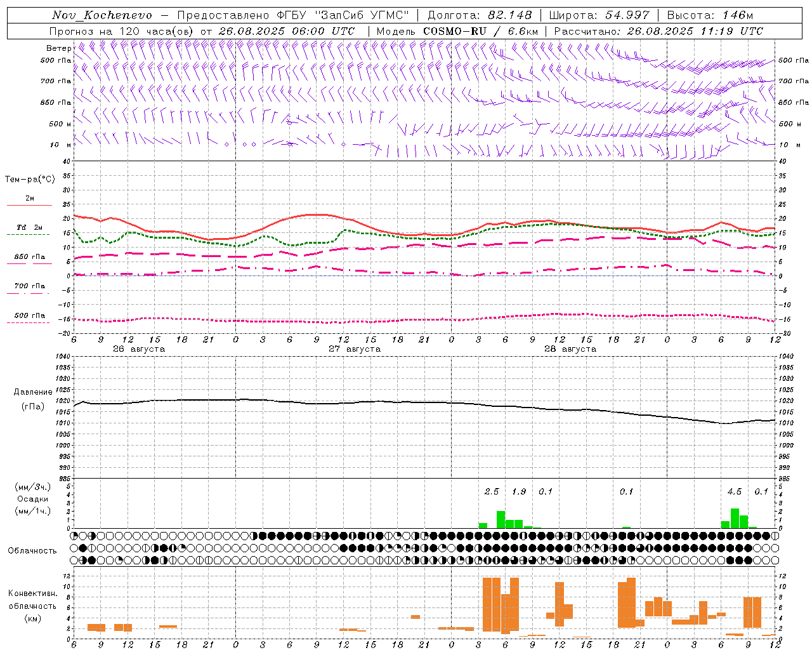The width and height of the screenshot is (812, 650).
Task: Click the Облачность cloudiness label
Action: pyautogui.click(x=32, y=550)
